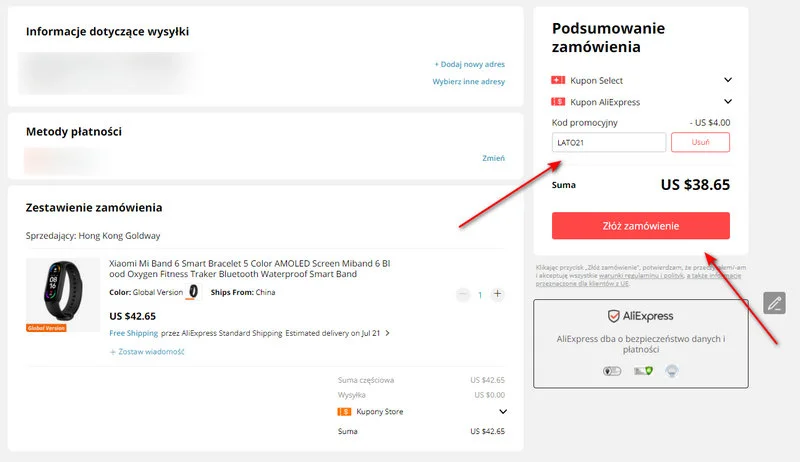This screenshot has width=800, height=462.
Task: Expand the Kupony Store coupons section
Action: click(x=502, y=411)
